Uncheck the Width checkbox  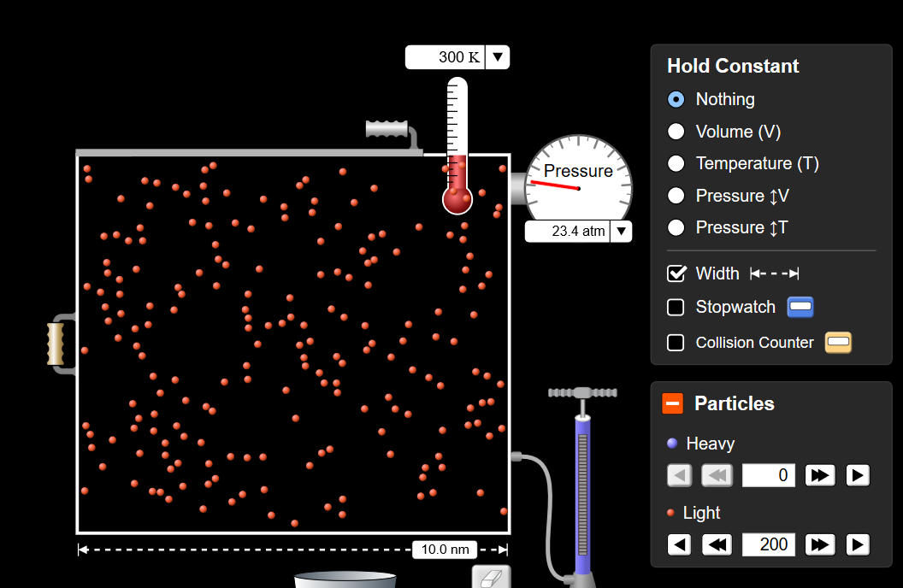click(x=676, y=273)
